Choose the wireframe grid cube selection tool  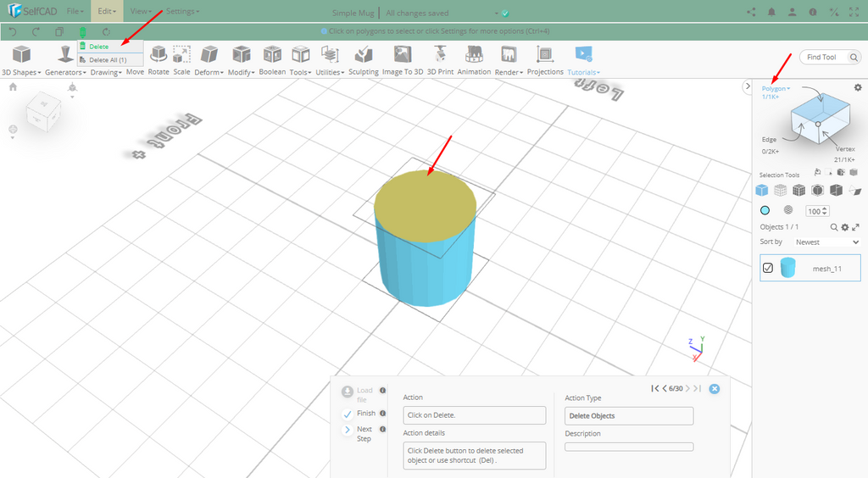pos(780,191)
